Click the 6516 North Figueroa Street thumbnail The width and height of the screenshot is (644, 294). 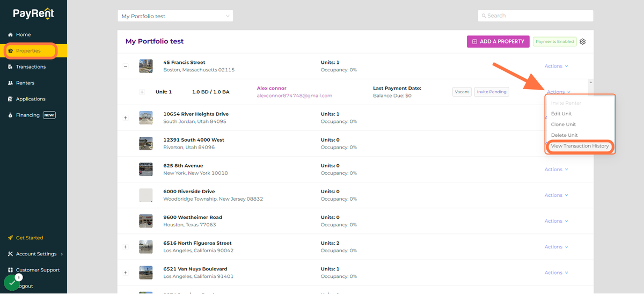tap(145, 247)
